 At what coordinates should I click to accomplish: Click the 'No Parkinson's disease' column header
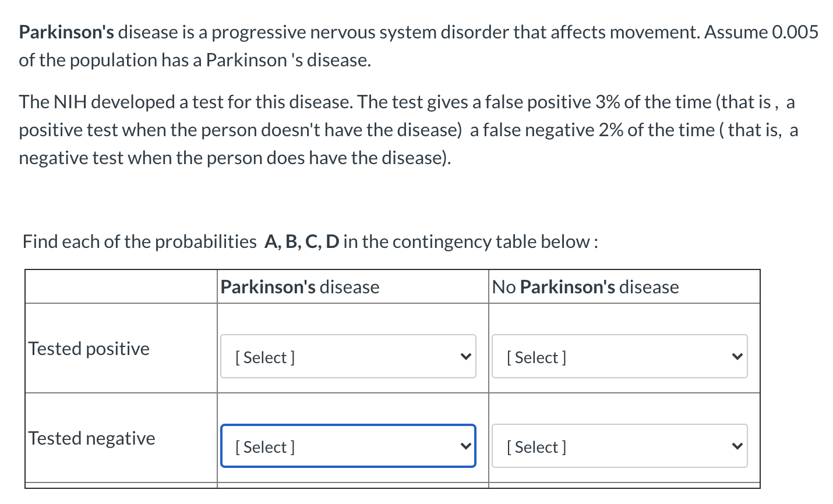pyautogui.click(x=585, y=287)
